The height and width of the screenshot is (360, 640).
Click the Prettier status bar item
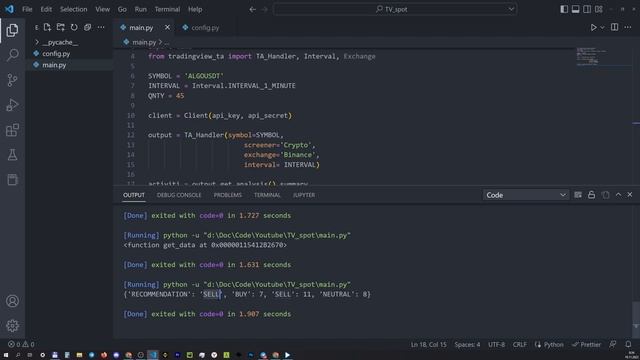(x=587, y=344)
